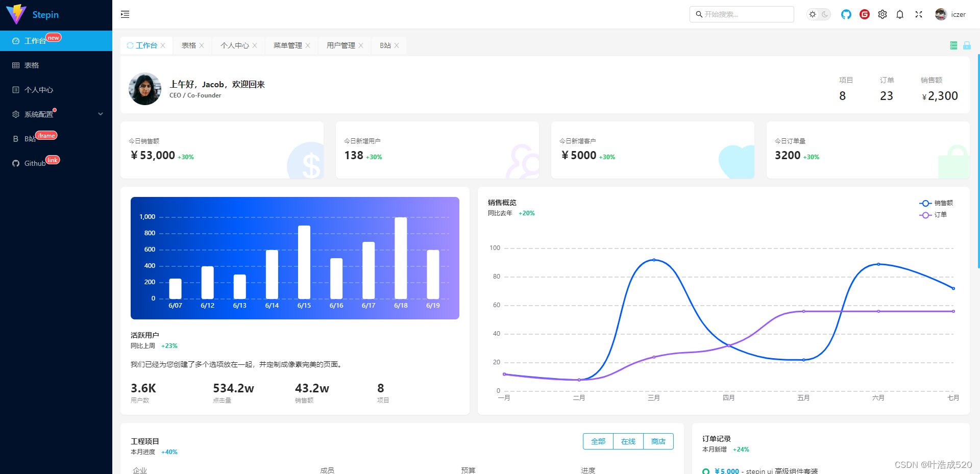Click the refresh icon on 工作台 tab
Viewport: 980px width, 474px height.
[x=130, y=45]
